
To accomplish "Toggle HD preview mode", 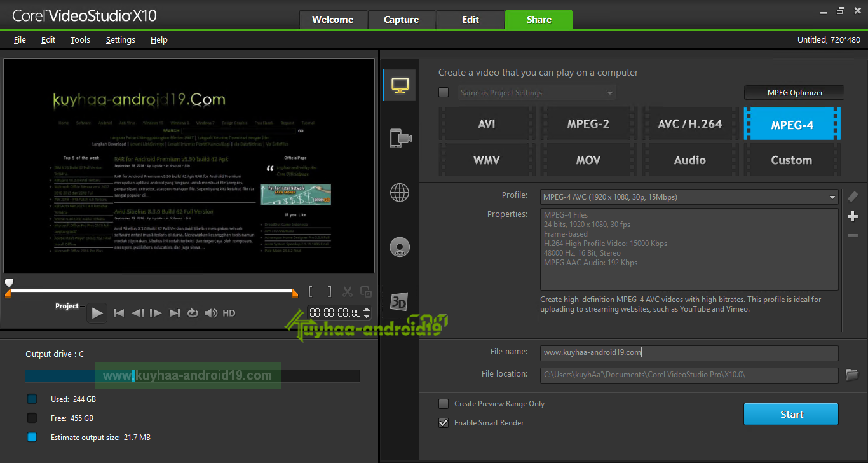I will [229, 313].
